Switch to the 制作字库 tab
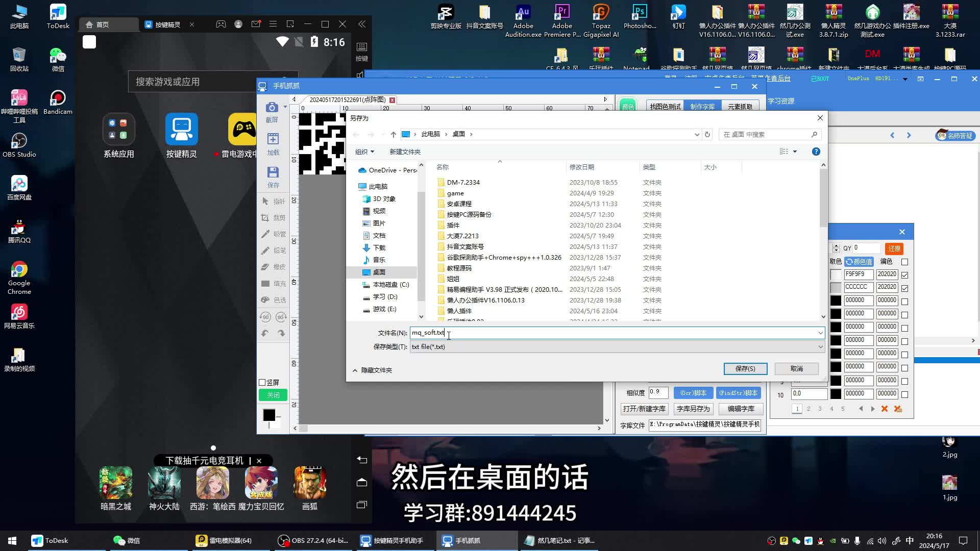The height and width of the screenshot is (551, 980). pos(703,106)
